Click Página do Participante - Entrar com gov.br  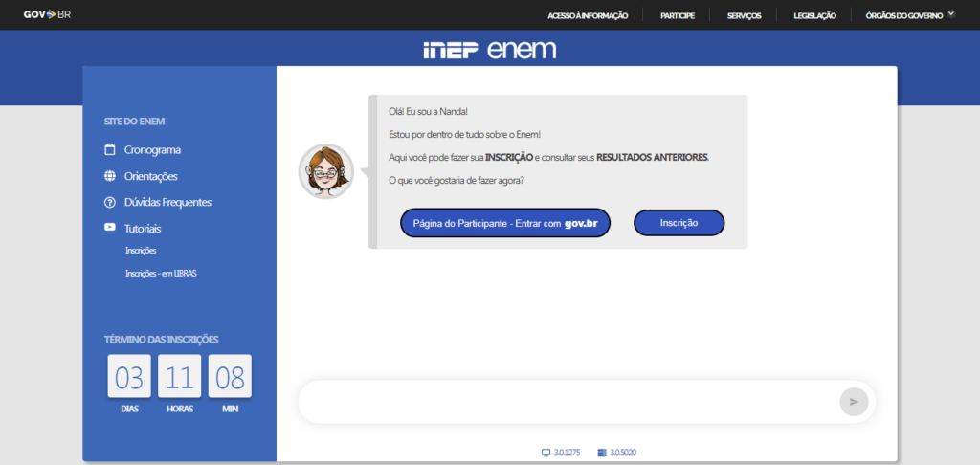pyautogui.click(x=505, y=223)
